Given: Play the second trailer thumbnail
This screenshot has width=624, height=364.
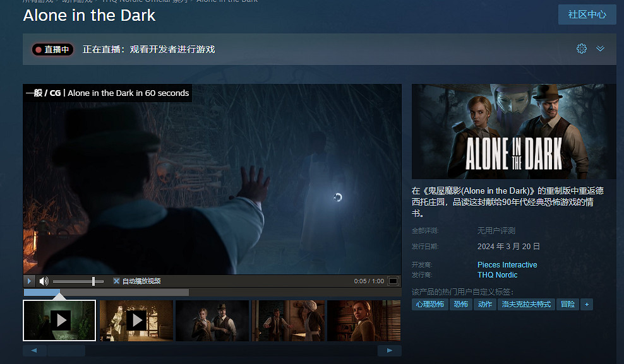Looking at the screenshot, I should pyautogui.click(x=136, y=320).
